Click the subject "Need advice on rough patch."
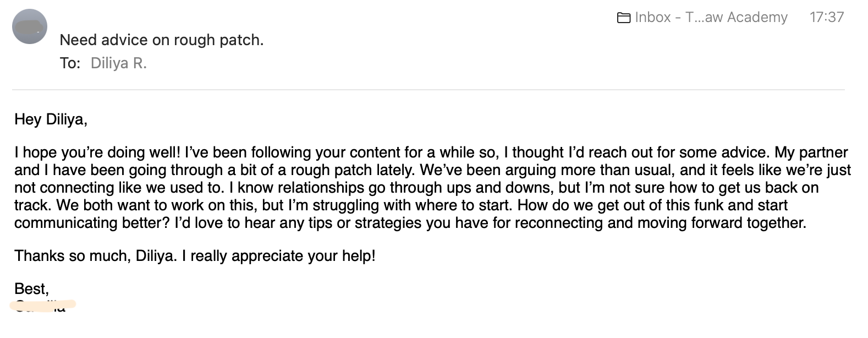Image resolution: width=868 pixels, height=338 pixels. [x=162, y=40]
